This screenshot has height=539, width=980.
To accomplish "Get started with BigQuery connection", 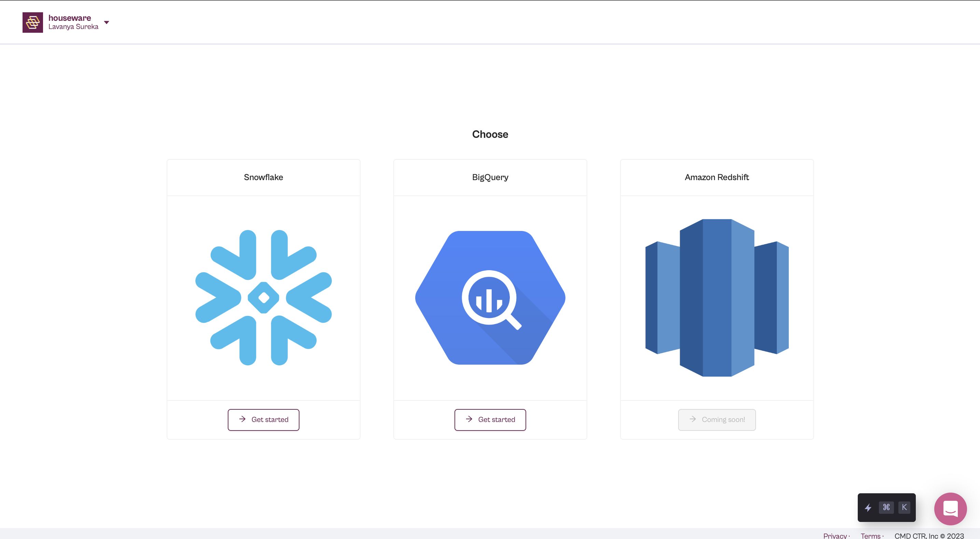I will pyautogui.click(x=490, y=420).
